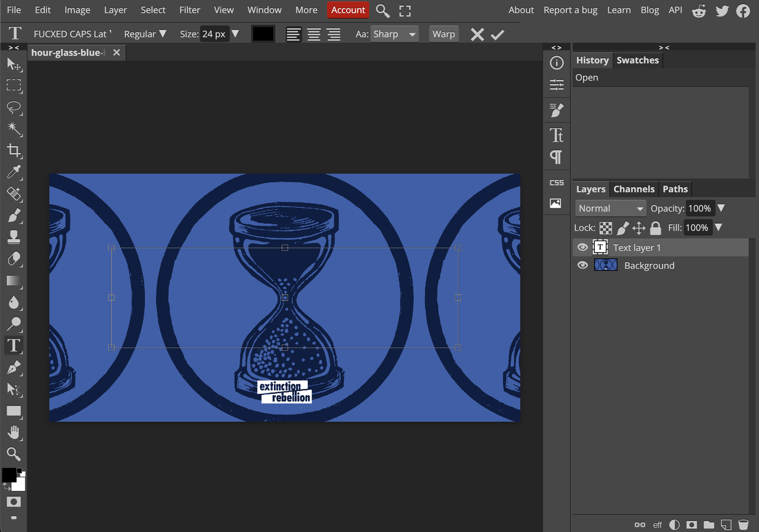Click the red Account button
Screen dimensions: 759x532
(x=348, y=10)
